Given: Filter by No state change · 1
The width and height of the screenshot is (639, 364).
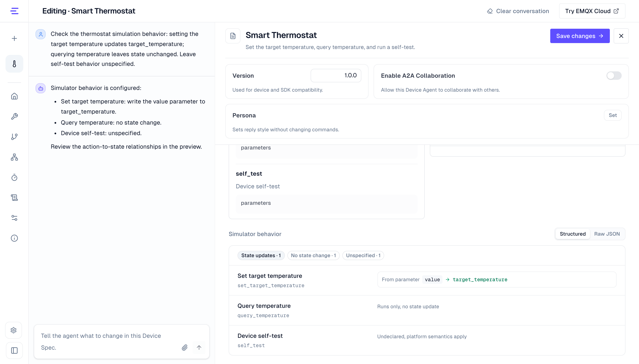Looking at the screenshot, I should [x=313, y=255].
